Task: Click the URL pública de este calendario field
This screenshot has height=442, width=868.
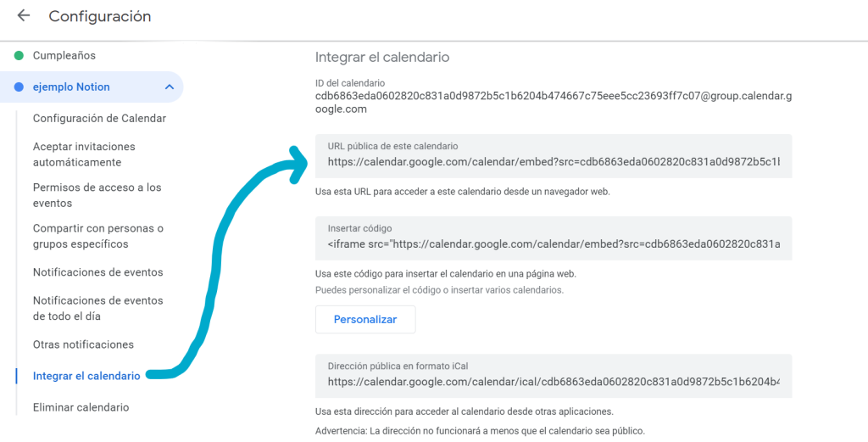Action: 553,162
